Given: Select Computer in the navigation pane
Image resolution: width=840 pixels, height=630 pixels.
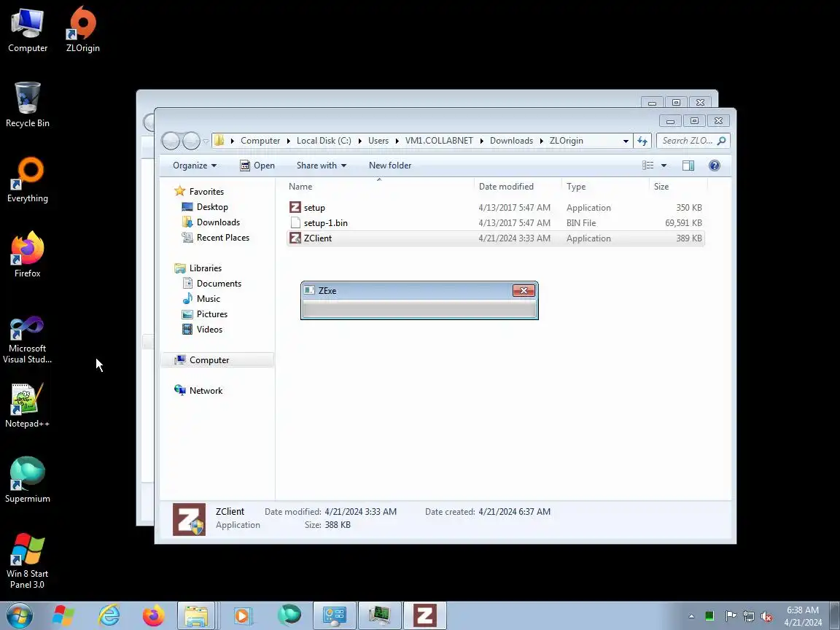Looking at the screenshot, I should click(217, 360).
